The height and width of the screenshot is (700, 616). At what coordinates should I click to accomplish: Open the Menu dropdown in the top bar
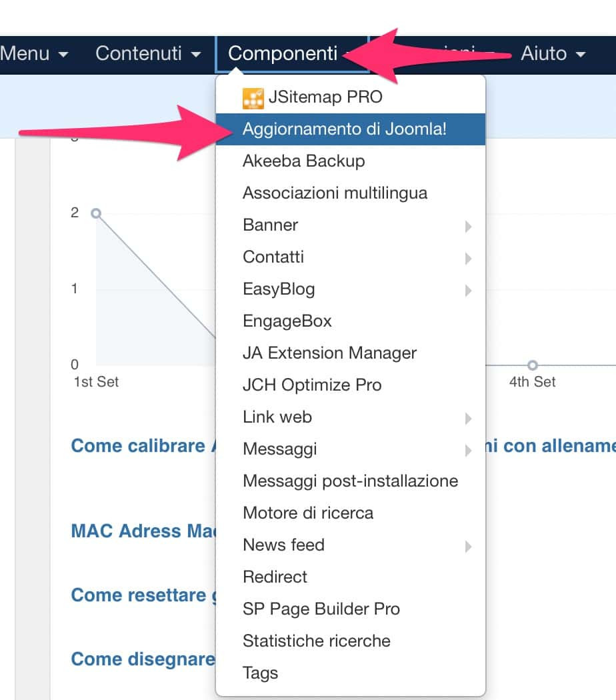34,53
